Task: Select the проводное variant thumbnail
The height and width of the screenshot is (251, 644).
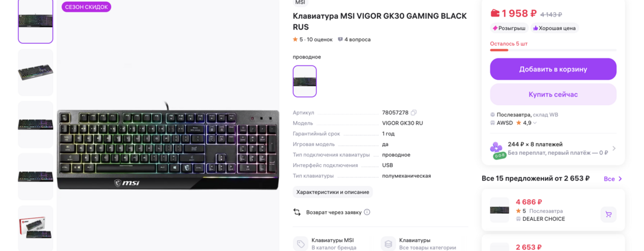Action: click(305, 82)
